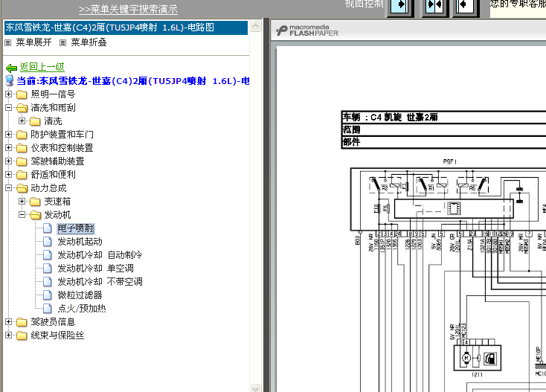Click the 动力总成 open folder icon
546x392 pixels.
click(22, 189)
